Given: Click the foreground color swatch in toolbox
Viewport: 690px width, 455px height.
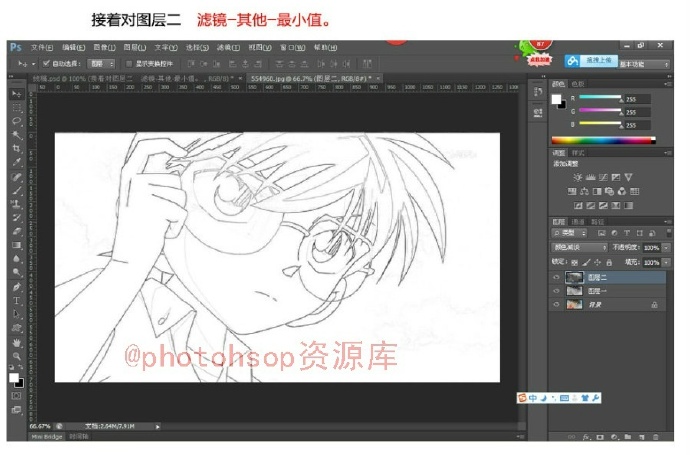Looking at the screenshot, I should click(x=14, y=378).
